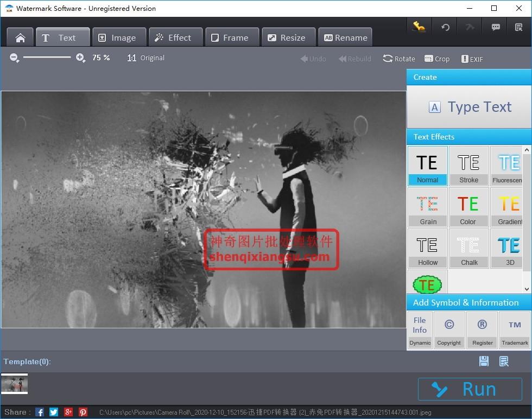Click the 75 % zoom value

tap(101, 58)
